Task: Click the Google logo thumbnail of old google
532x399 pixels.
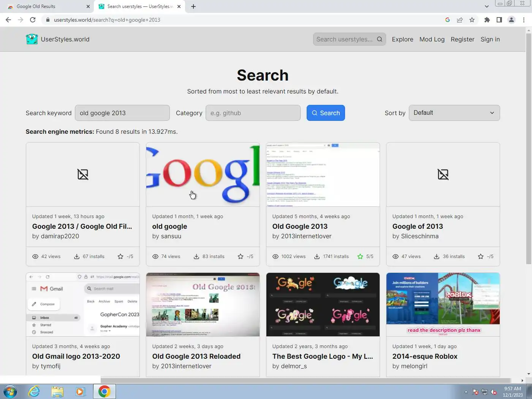Action: coord(203,174)
